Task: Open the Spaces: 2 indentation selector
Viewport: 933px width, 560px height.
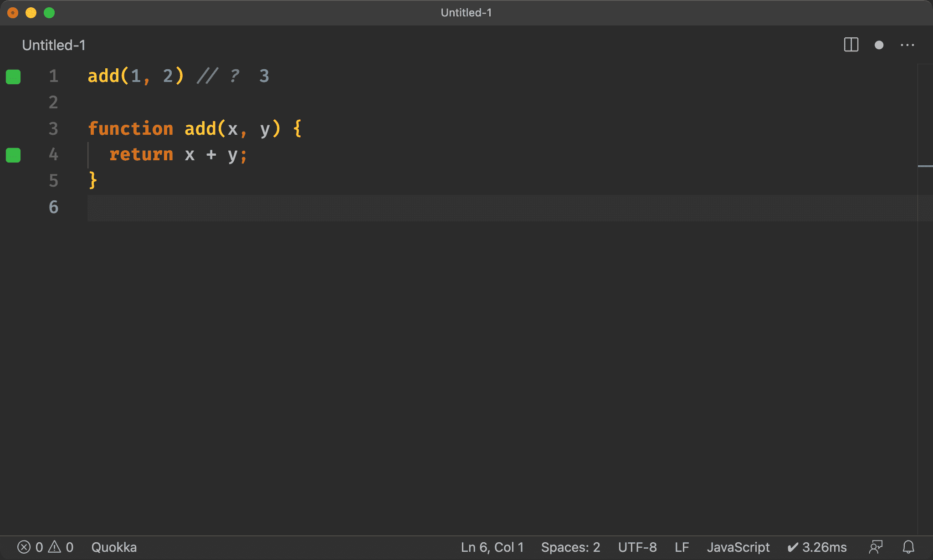Action: [570, 547]
